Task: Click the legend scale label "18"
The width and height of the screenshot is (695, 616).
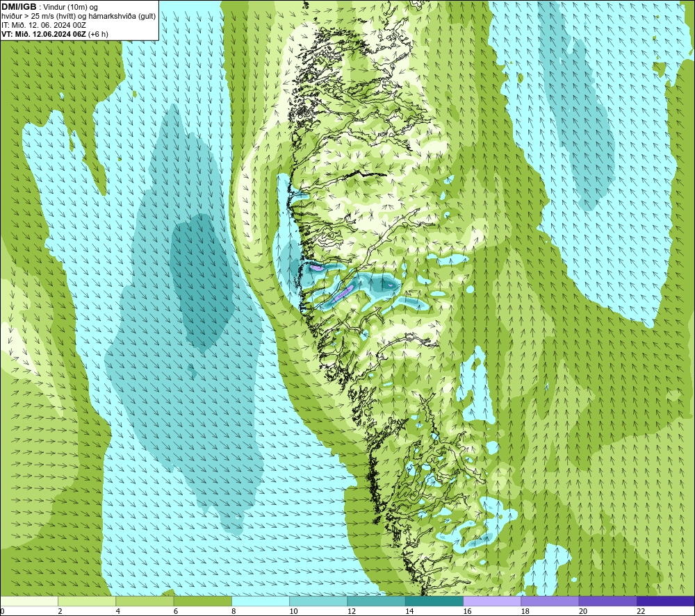Action: (x=525, y=612)
